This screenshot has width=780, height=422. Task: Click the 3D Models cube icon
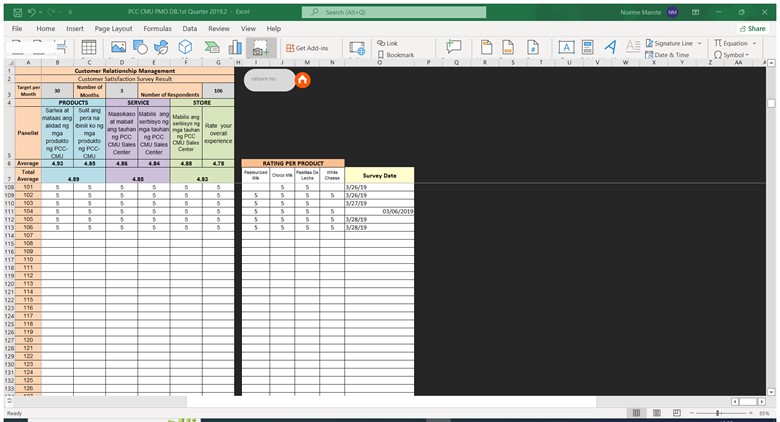(x=186, y=47)
